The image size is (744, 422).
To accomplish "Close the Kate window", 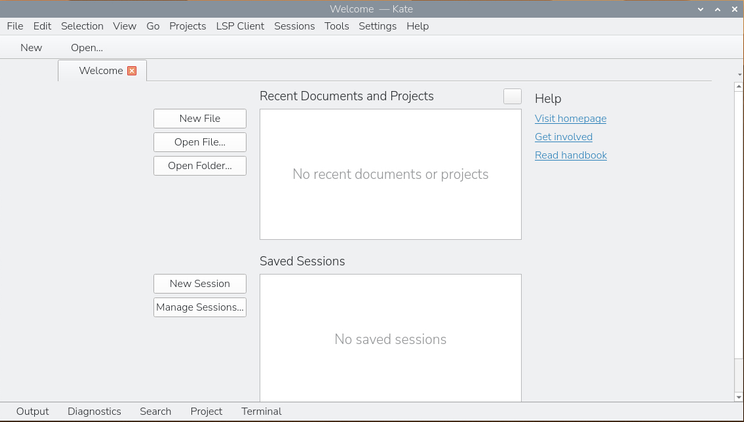I will 735,9.
